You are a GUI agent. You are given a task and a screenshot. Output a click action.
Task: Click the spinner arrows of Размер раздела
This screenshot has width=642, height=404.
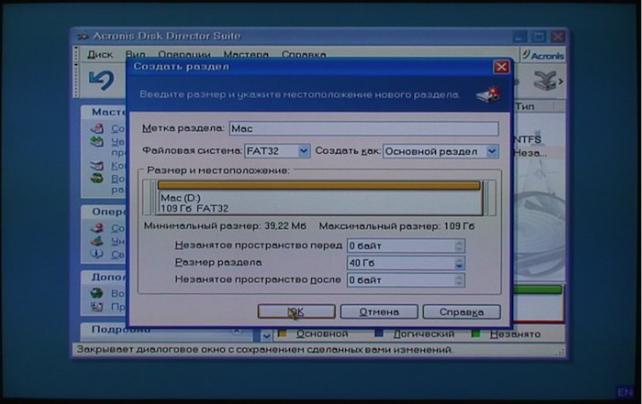coord(459,263)
